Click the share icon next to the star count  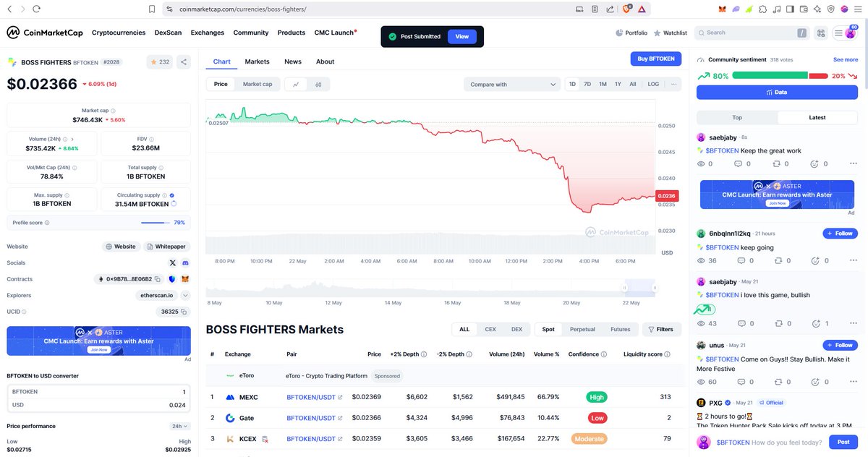(x=184, y=62)
